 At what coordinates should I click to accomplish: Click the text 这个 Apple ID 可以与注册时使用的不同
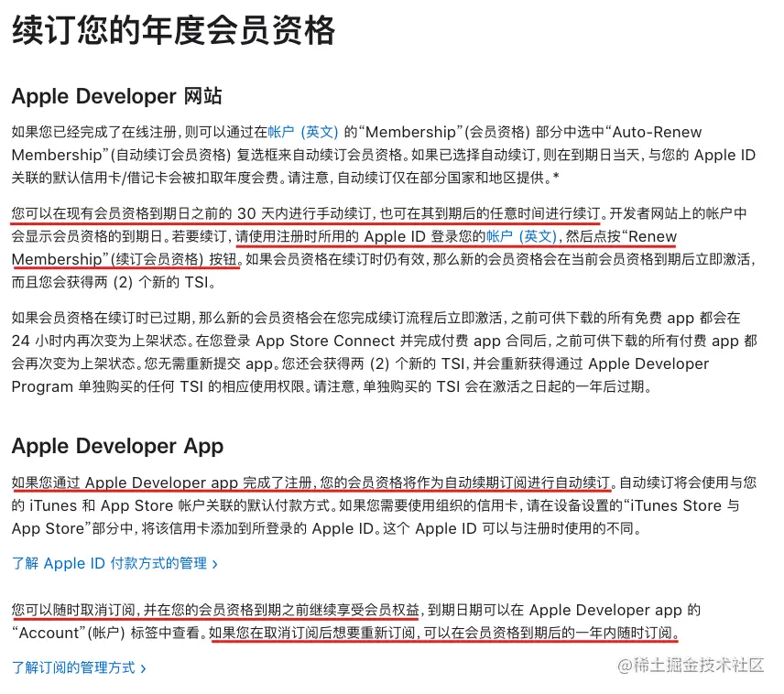tap(509, 528)
